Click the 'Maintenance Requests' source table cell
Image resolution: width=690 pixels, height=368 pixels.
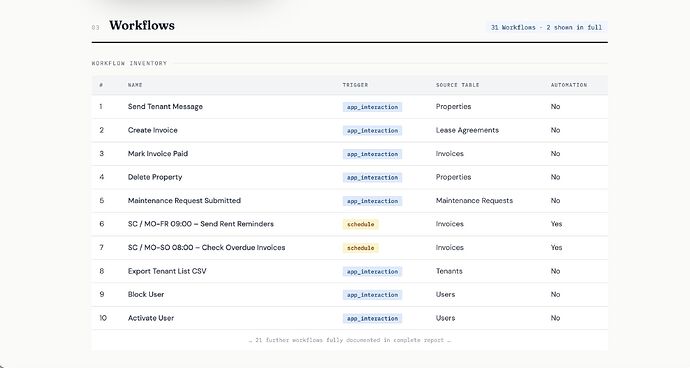point(474,201)
